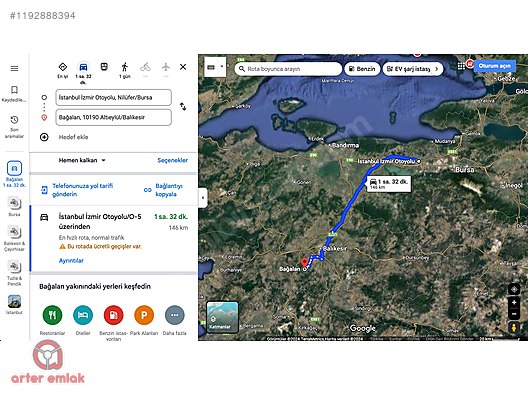
Task: Select Balıkesir & Çayırhisar recent route
Action: pyautogui.click(x=14, y=238)
